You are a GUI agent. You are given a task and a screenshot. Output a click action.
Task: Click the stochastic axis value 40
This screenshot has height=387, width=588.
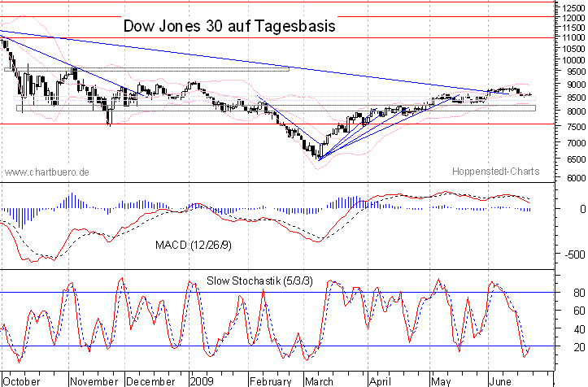[x=579, y=329]
